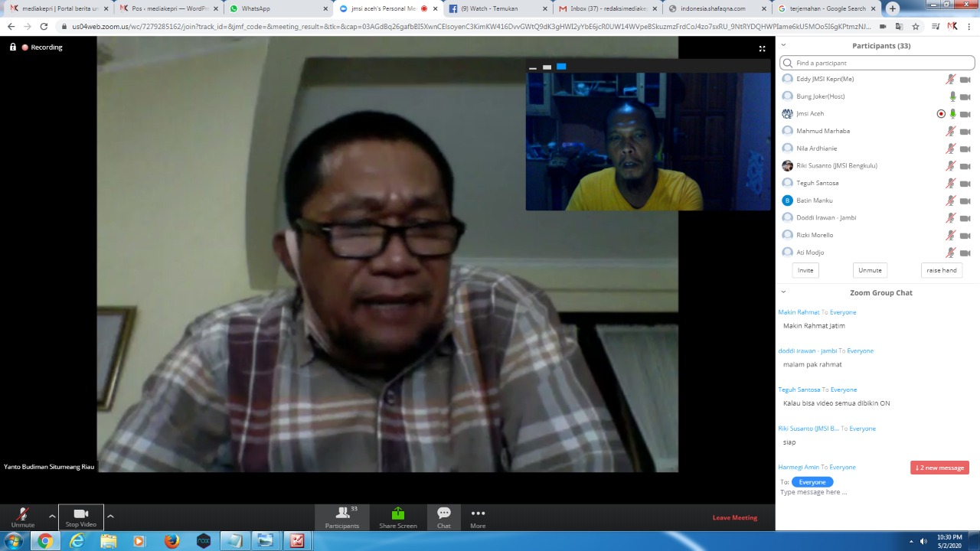Screen dimensions: 980x551
Task: Bookmark the page with the star icon
Action: [x=915, y=26]
